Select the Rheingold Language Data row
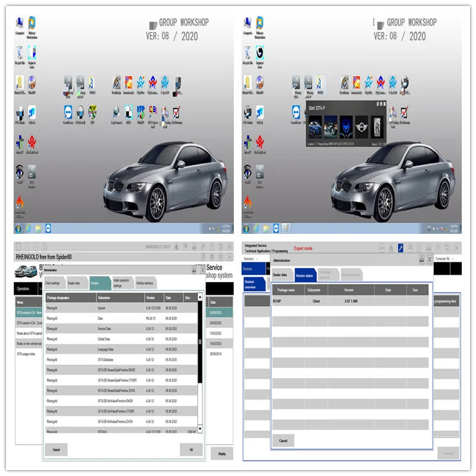 [x=122, y=349]
